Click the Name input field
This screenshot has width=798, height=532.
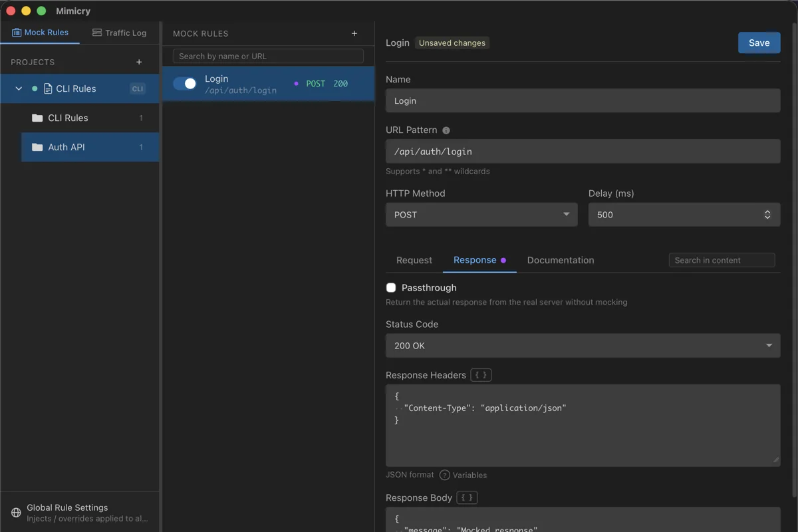pyautogui.click(x=583, y=101)
